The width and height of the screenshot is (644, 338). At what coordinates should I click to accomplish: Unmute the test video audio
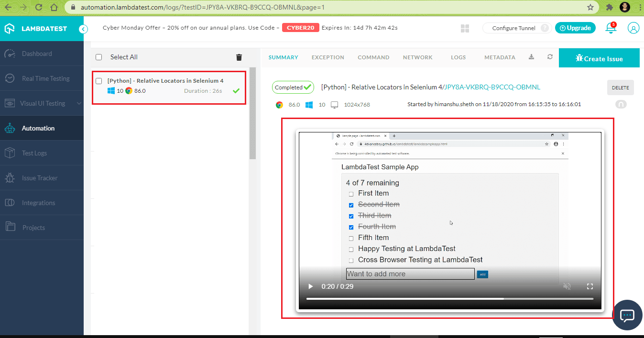(567, 286)
